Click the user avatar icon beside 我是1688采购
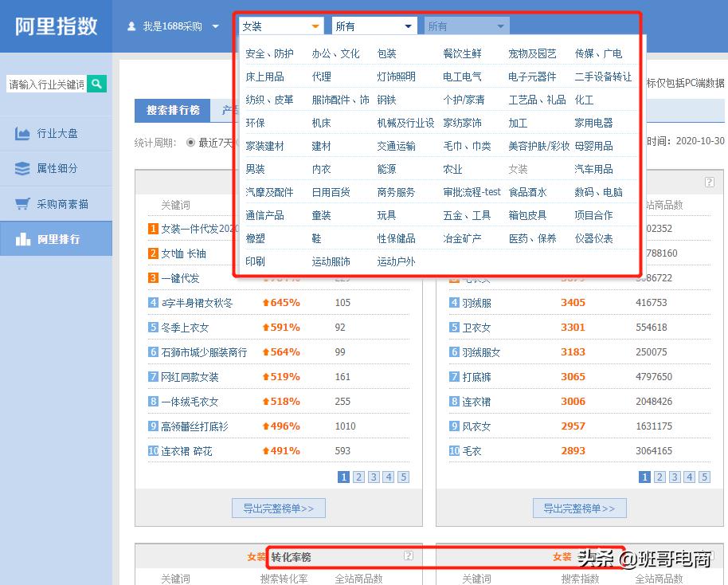This screenshot has width=728, height=585. coord(132,25)
